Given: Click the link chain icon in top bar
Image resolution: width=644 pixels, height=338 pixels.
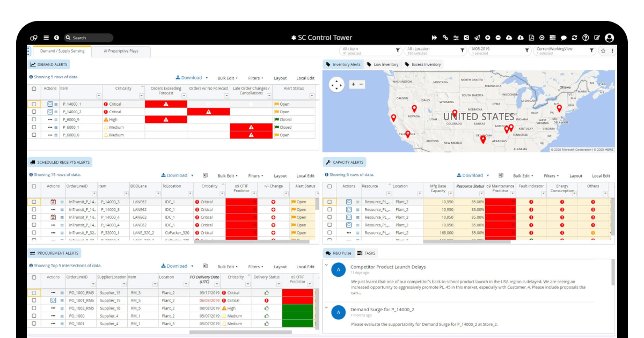Looking at the screenshot, I should [x=445, y=38].
